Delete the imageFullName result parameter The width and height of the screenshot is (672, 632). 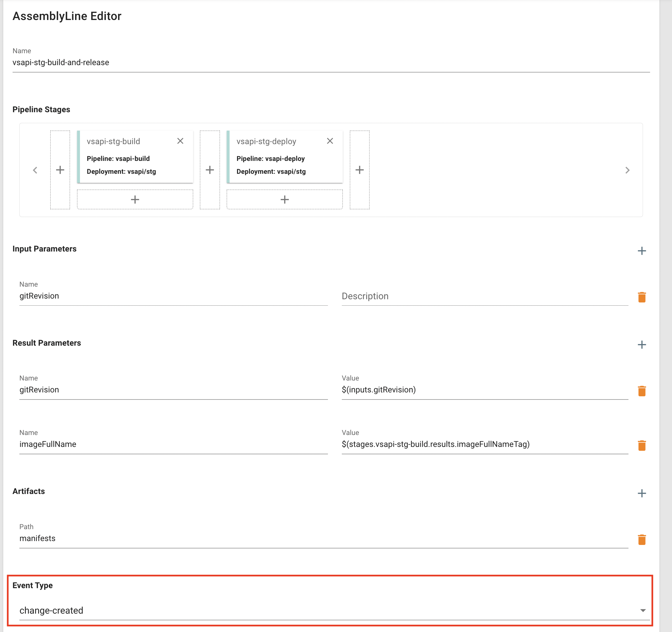tap(641, 445)
